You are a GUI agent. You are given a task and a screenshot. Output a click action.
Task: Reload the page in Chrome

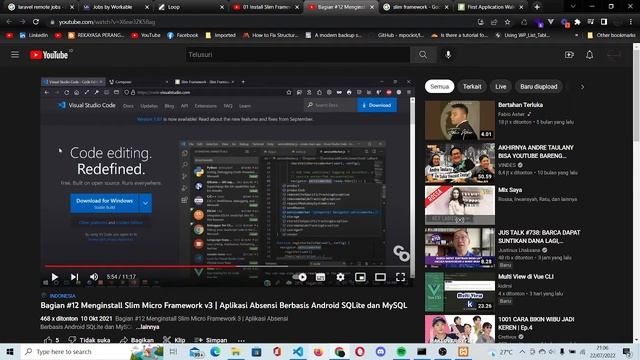[x=36, y=22]
